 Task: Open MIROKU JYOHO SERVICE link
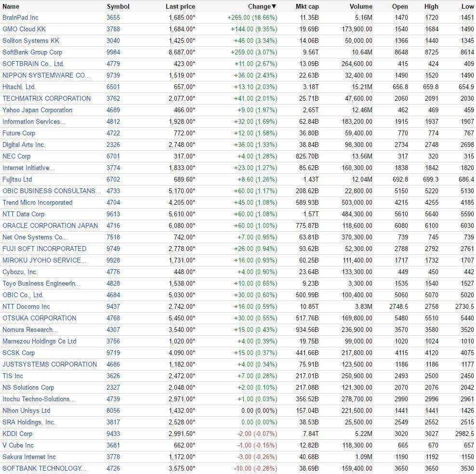tap(44, 260)
